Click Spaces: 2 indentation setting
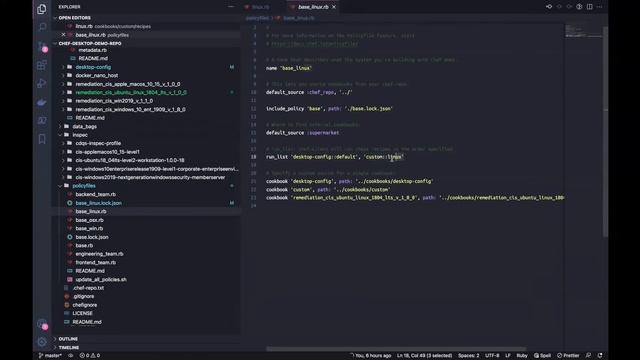The width and height of the screenshot is (640, 360). pos(469,356)
